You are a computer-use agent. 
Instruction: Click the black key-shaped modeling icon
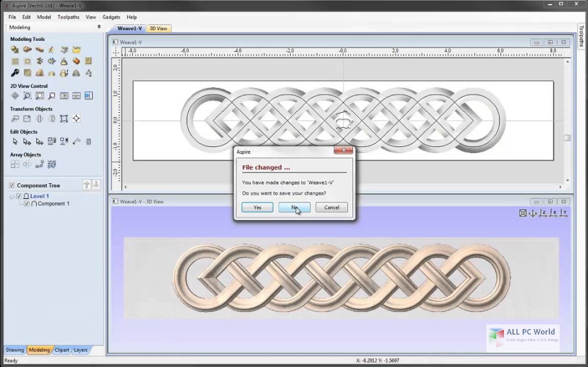[x=15, y=73]
